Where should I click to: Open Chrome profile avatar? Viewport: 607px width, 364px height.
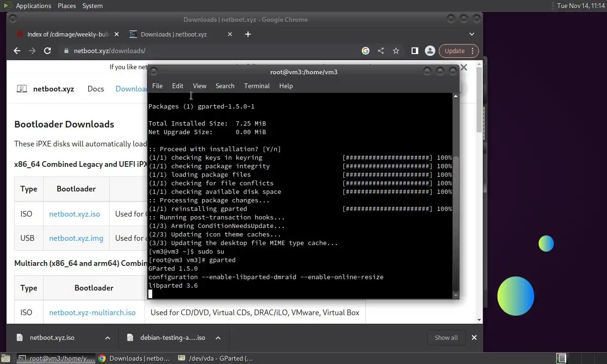coord(430,51)
